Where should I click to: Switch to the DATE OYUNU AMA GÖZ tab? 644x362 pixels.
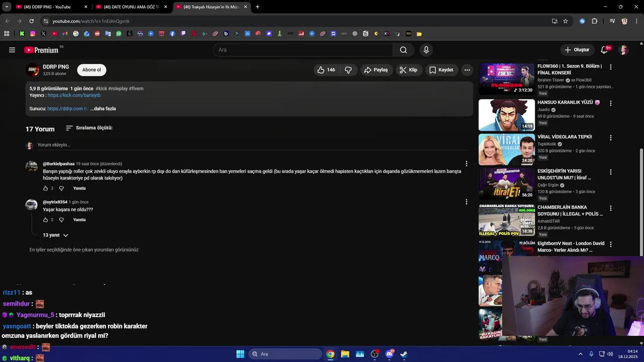[x=132, y=7]
